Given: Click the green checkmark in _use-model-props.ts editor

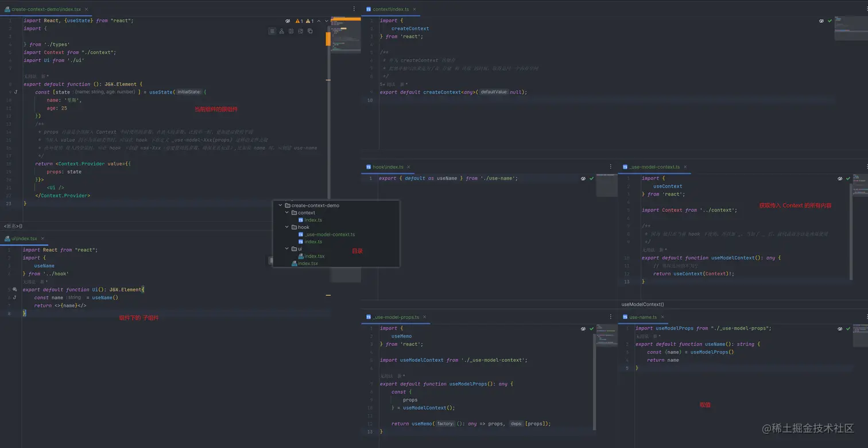Looking at the screenshot, I should (591, 329).
